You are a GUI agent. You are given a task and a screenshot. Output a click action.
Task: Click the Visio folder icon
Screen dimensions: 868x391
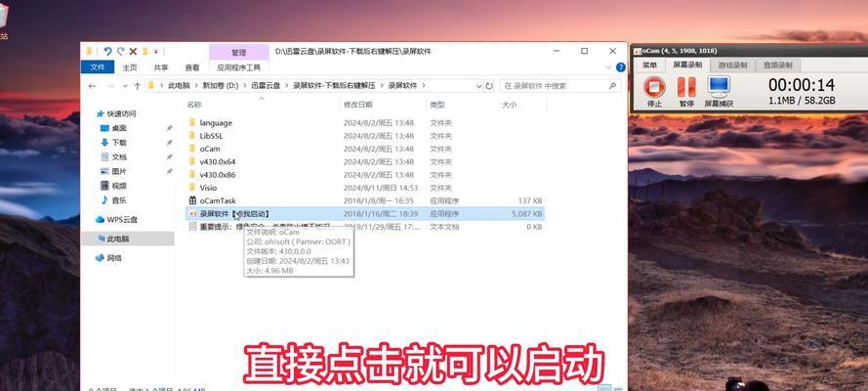192,188
